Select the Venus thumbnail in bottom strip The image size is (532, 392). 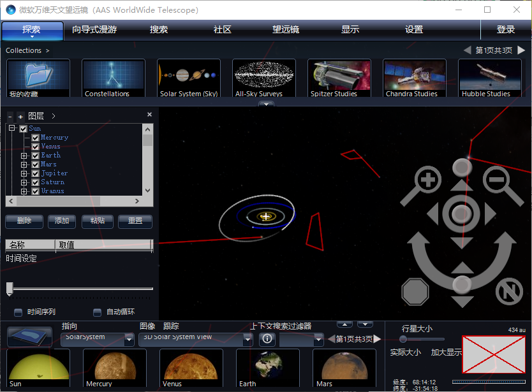click(191, 368)
